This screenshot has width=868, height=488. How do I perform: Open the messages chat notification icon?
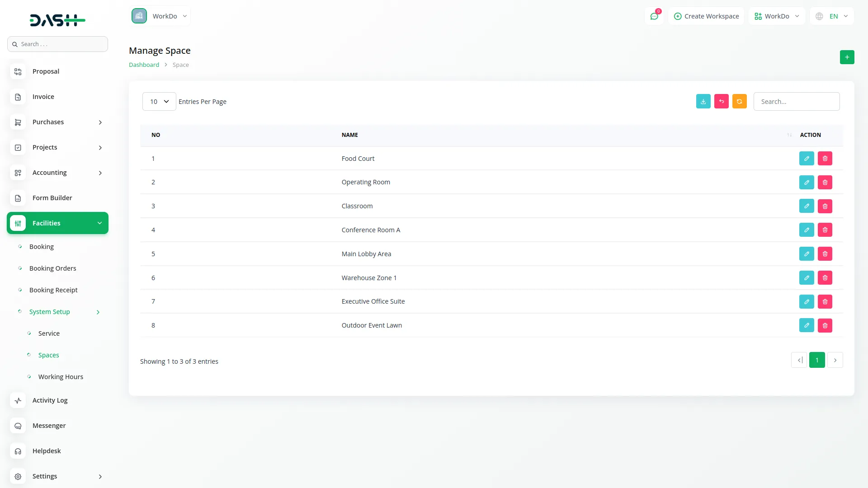[654, 16]
